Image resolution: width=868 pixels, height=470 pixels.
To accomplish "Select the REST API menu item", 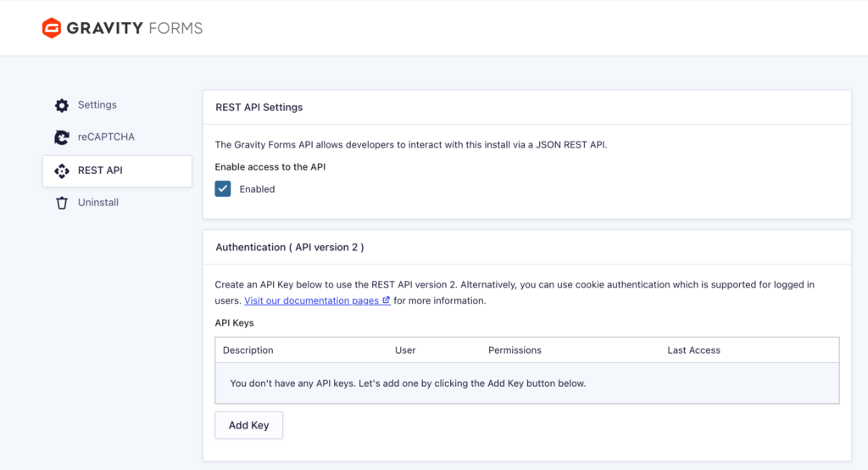I will pyautogui.click(x=117, y=171).
